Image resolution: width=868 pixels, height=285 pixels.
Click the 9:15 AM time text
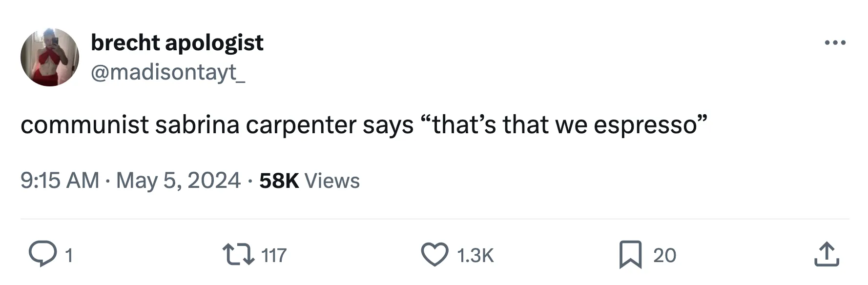60,181
